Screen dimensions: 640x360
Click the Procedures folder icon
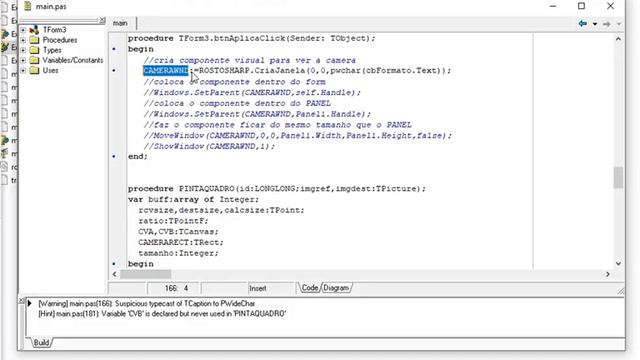pos(35,40)
